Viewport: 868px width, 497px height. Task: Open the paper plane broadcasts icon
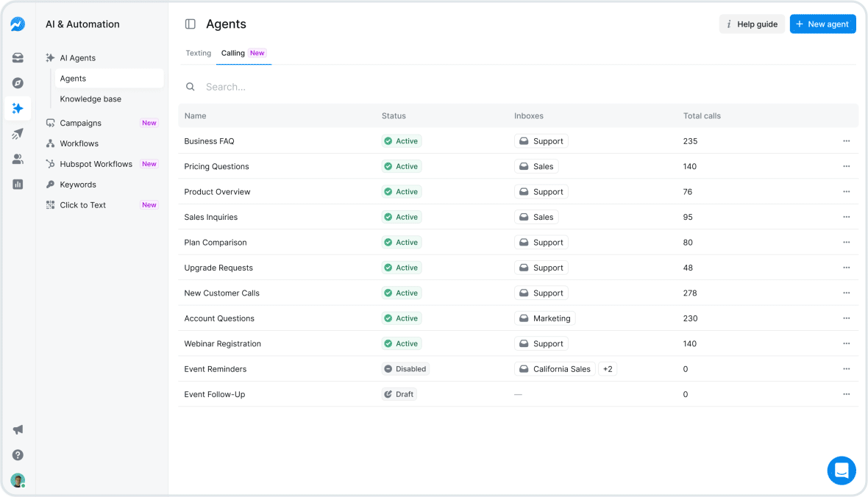pyautogui.click(x=18, y=133)
